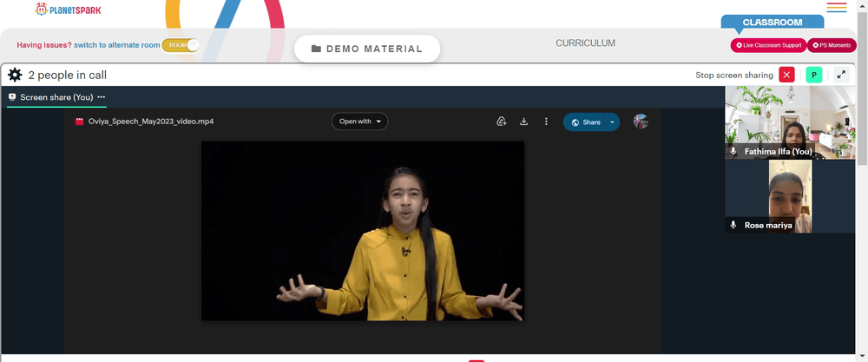
Task: Toggle the alternate ROOM switch
Action: pyautogui.click(x=181, y=45)
